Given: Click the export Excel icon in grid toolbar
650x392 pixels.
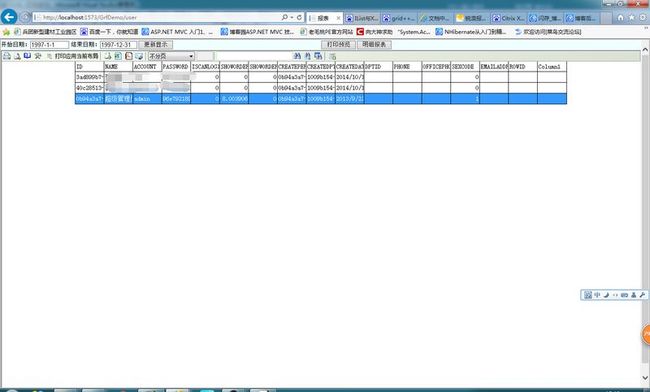Looking at the screenshot, I should pyautogui.click(x=118, y=56).
